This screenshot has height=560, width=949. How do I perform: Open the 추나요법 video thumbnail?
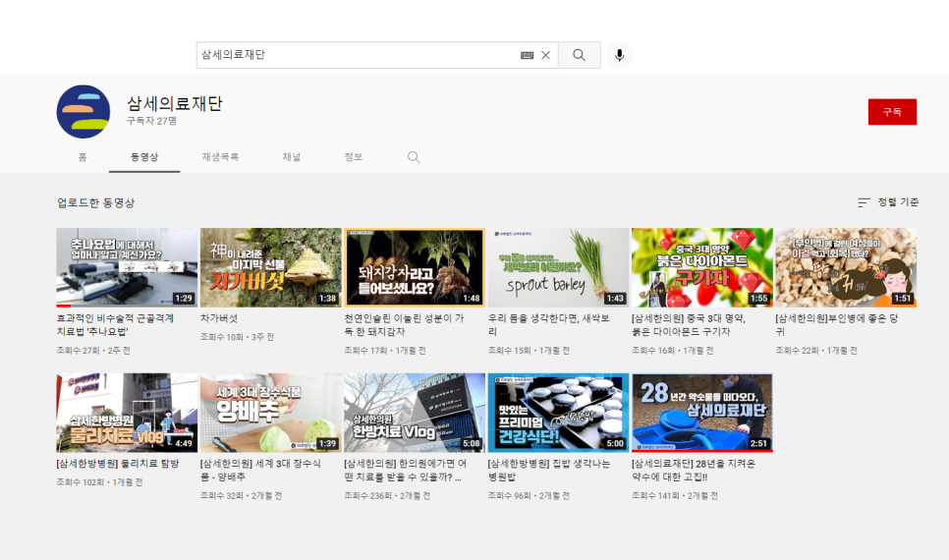click(127, 267)
